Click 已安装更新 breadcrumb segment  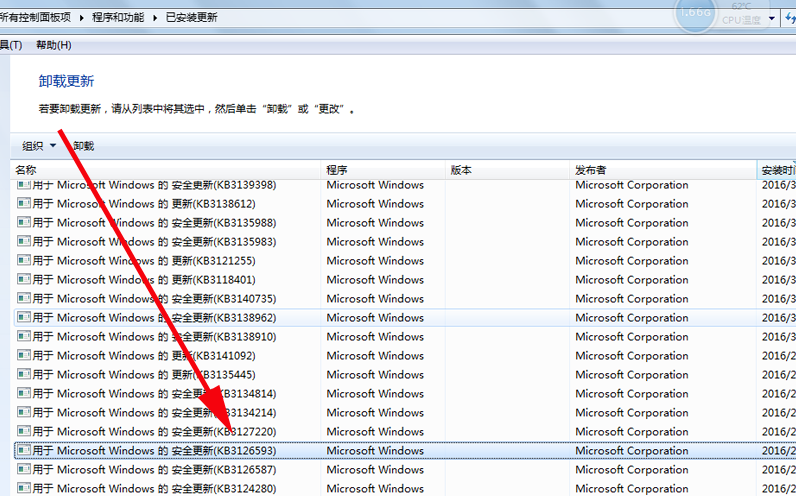tap(191, 18)
